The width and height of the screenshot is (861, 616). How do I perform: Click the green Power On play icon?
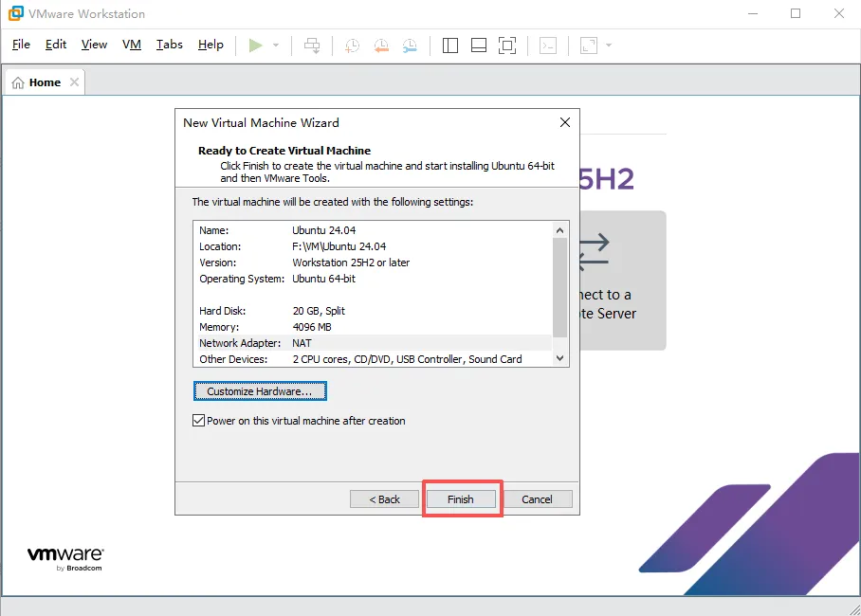coord(255,45)
